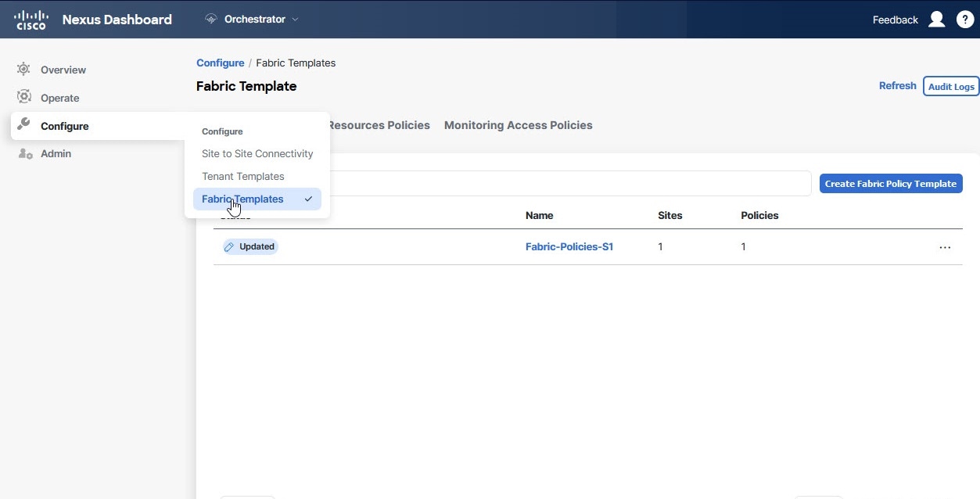Click the Fabric Templates breadcrumb text
Screen dimensions: 980x499
tap(296, 63)
